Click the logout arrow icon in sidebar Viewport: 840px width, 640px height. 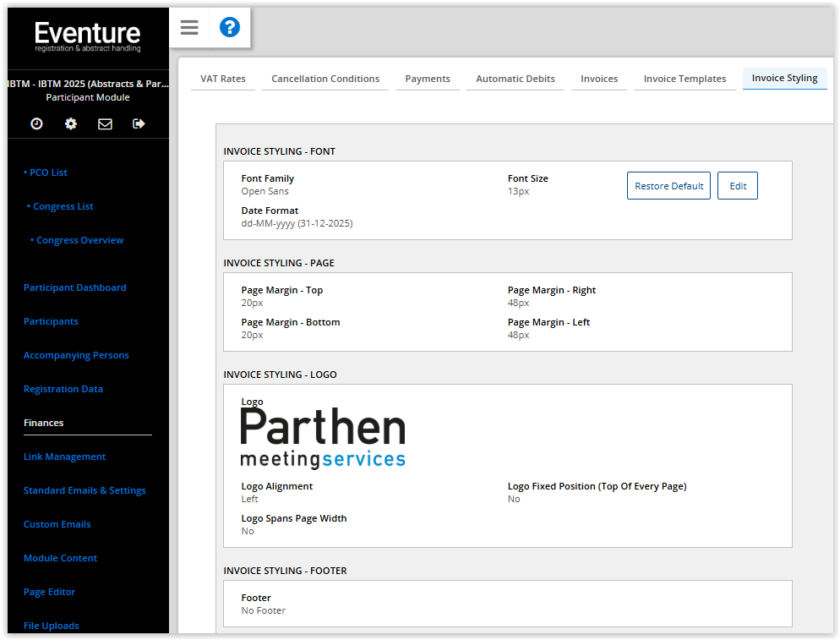[139, 123]
